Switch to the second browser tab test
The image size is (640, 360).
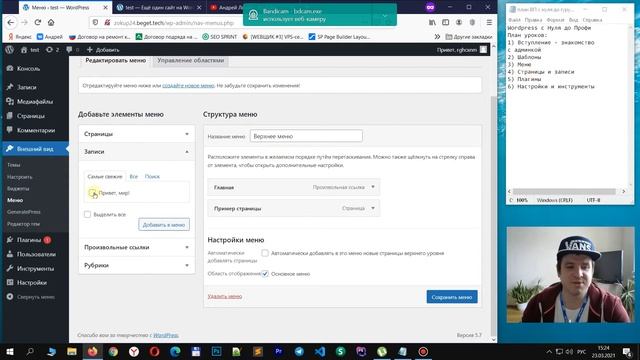[158, 7]
